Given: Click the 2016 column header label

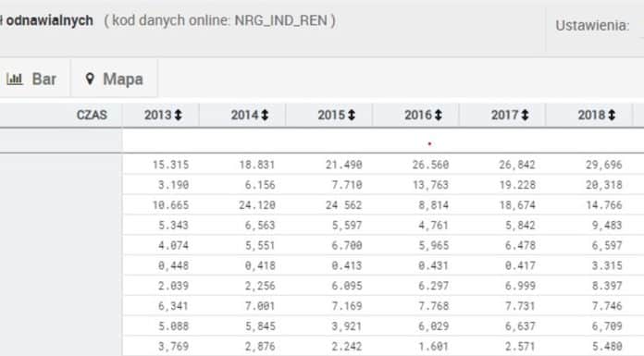Looking at the screenshot, I should point(418,115).
